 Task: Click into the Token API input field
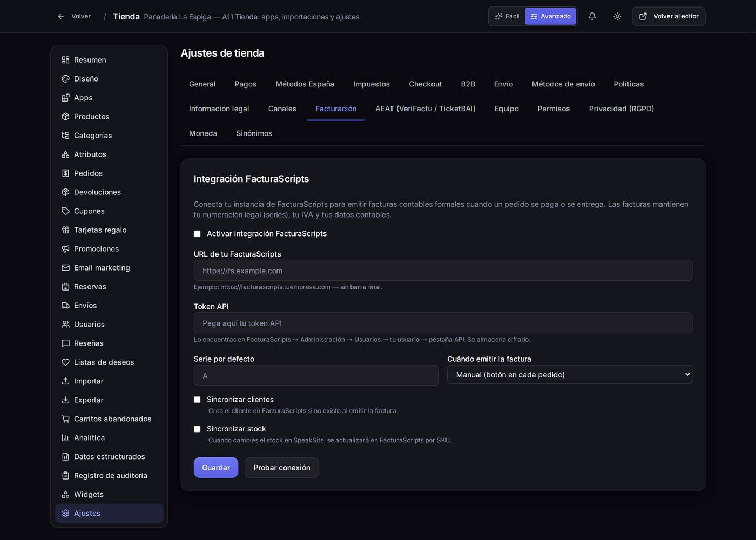[443, 323]
